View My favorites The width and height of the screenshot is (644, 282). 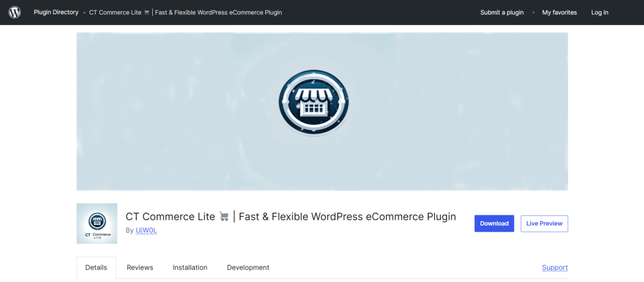pyautogui.click(x=559, y=13)
